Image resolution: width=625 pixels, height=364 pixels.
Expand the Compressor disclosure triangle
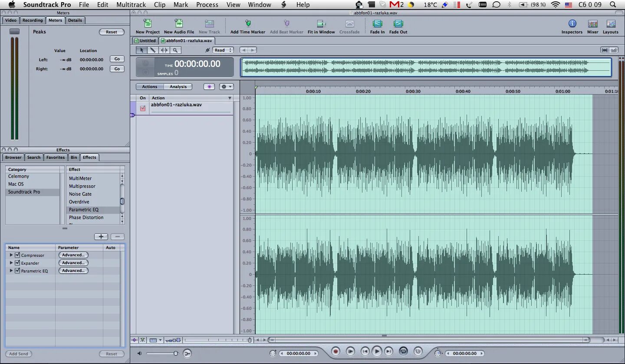click(x=11, y=255)
